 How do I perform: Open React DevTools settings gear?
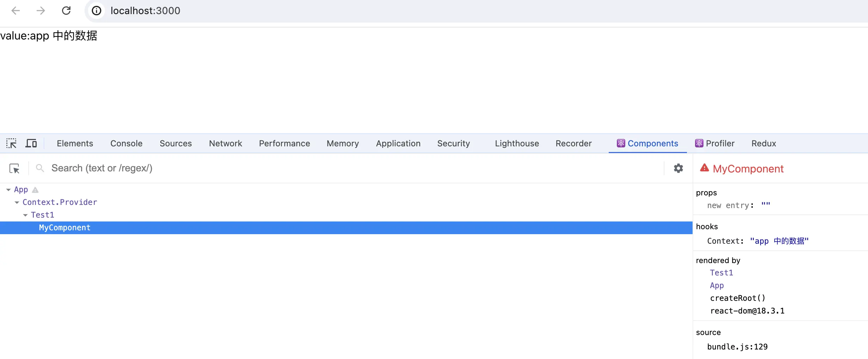678,168
